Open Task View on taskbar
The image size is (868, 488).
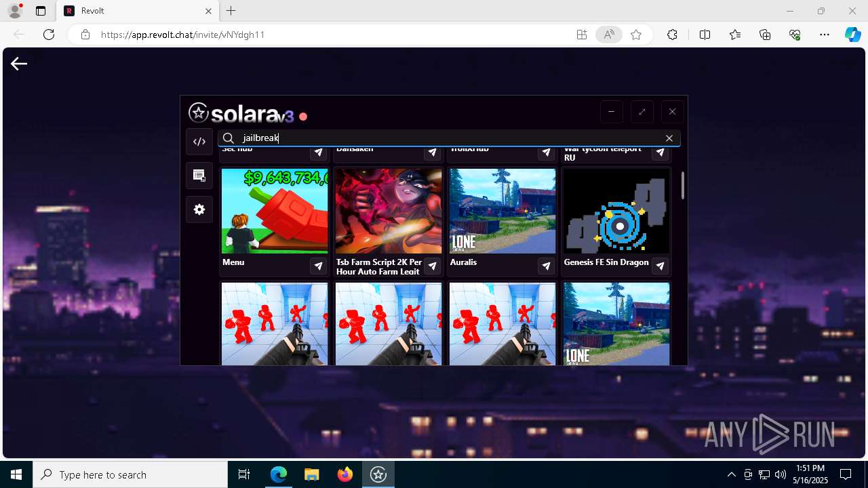coord(244,474)
